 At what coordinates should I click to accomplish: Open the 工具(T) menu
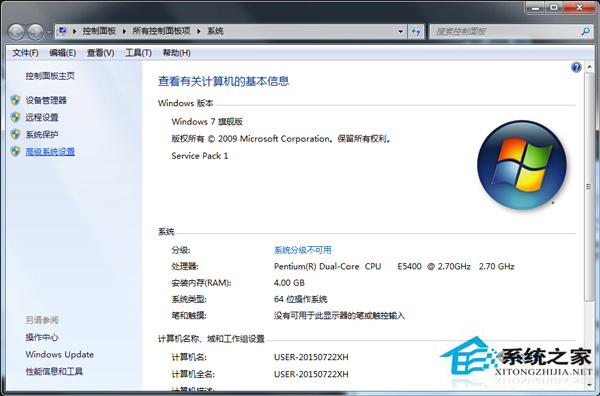138,53
